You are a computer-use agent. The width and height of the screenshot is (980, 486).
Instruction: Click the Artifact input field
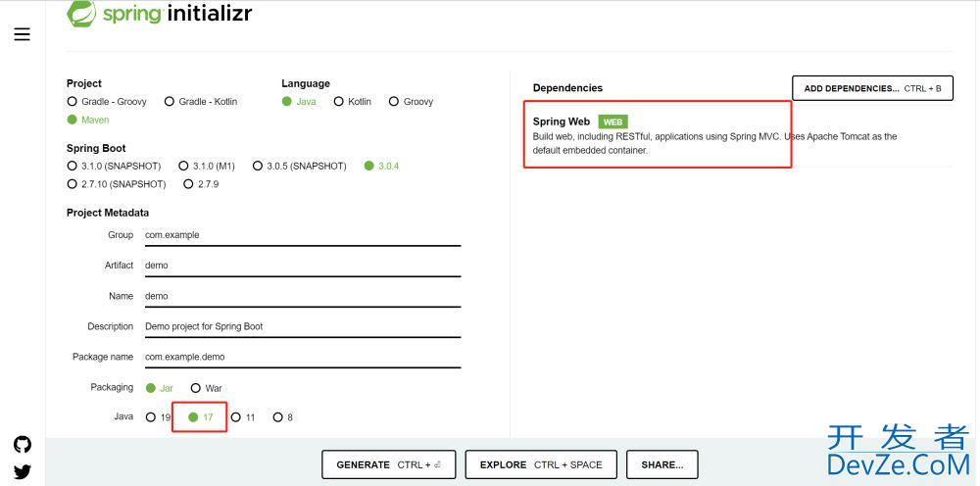(303, 266)
